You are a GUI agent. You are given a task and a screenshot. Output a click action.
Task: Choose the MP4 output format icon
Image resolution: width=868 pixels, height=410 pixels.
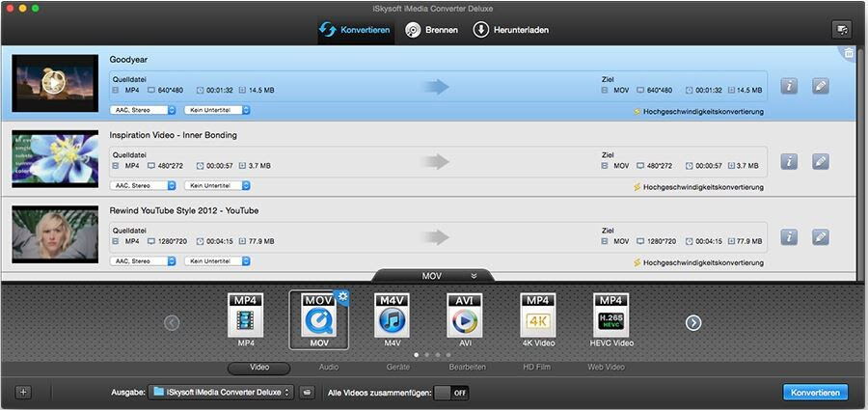click(x=246, y=315)
